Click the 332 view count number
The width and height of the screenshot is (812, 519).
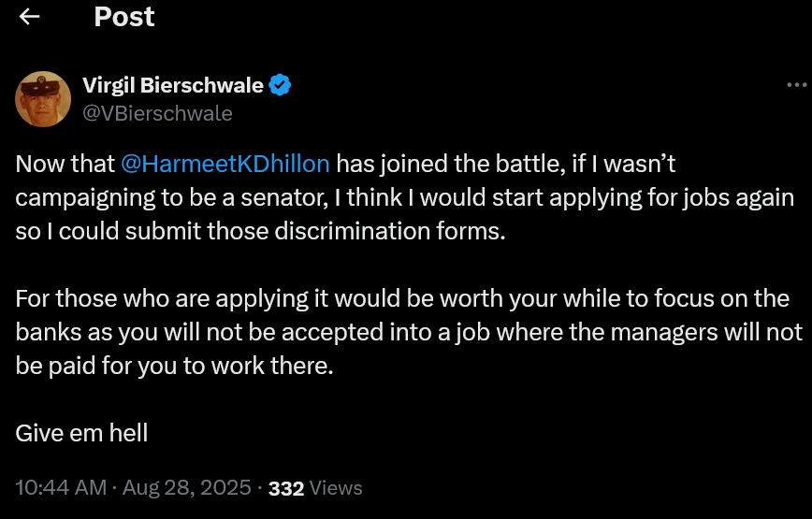pos(284,487)
